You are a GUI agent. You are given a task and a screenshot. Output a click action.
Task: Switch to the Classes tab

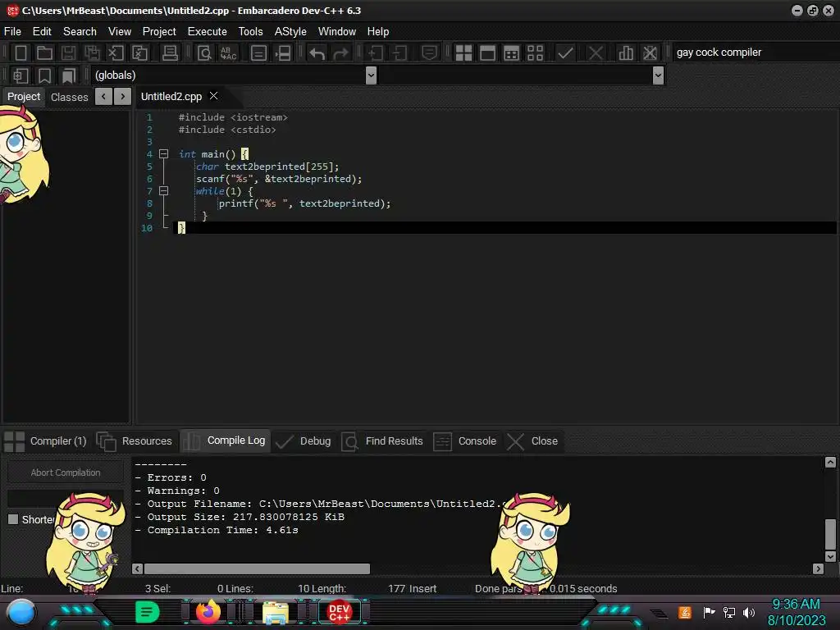[70, 97]
